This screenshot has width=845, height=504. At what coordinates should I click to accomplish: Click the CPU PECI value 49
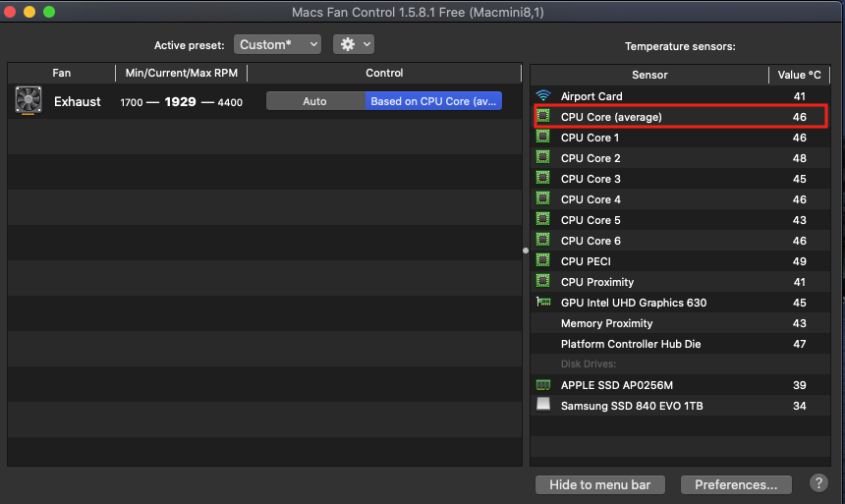point(799,261)
